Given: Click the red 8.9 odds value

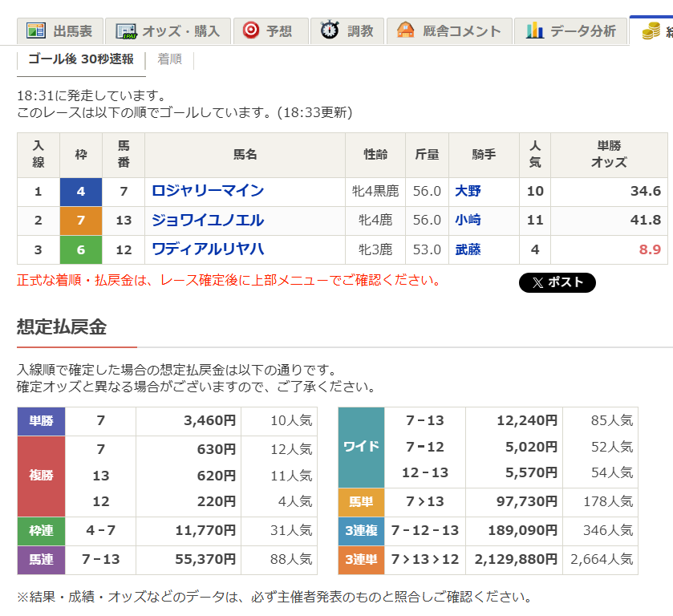Looking at the screenshot, I should pos(650,249).
